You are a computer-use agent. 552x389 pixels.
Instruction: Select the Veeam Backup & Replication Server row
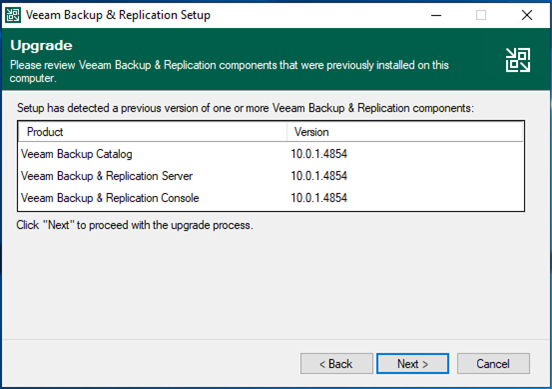click(271, 176)
